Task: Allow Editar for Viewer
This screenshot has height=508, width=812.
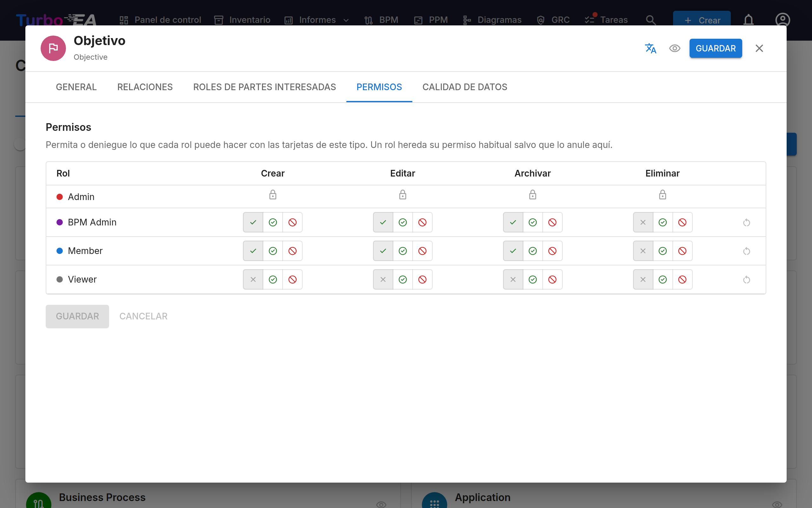Action: tap(403, 279)
